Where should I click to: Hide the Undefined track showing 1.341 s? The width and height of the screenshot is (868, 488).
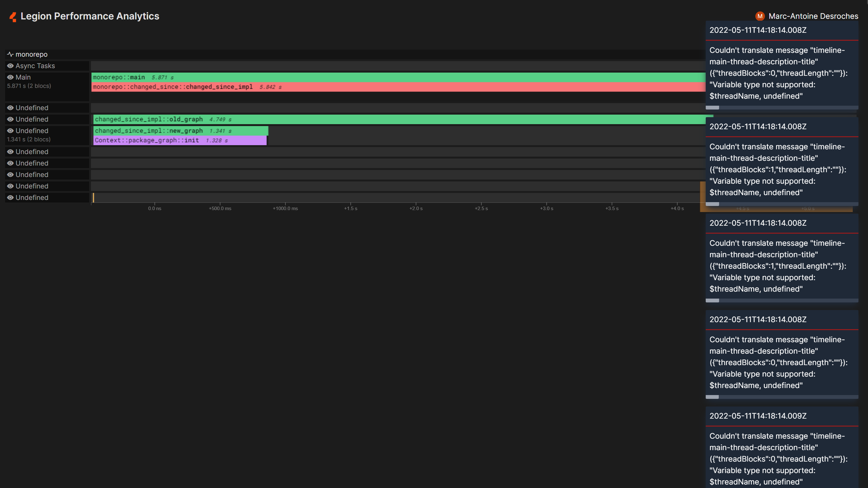[x=10, y=131]
